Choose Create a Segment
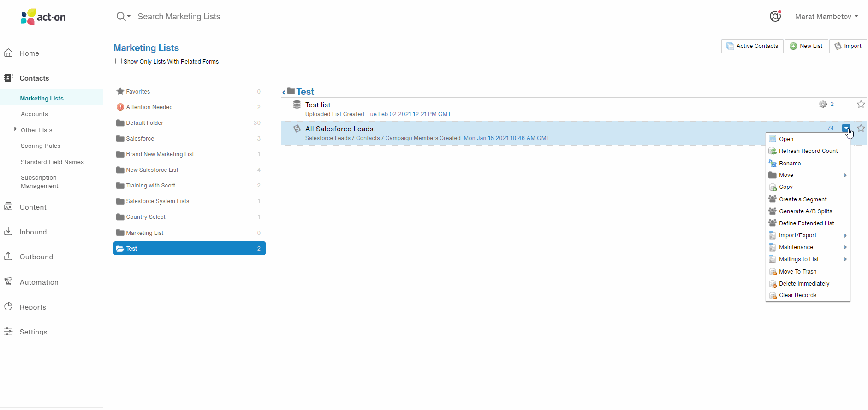Image resolution: width=868 pixels, height=410 pixels. pyautogui.click(x=808, y=199)
